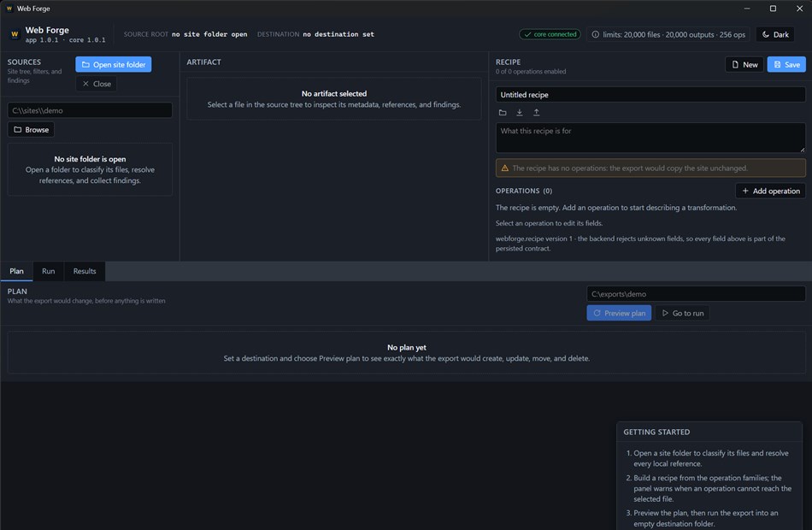Click the 'The recipe is empty. Add an operation' message

pyautogui.click(x=615, y=207)
